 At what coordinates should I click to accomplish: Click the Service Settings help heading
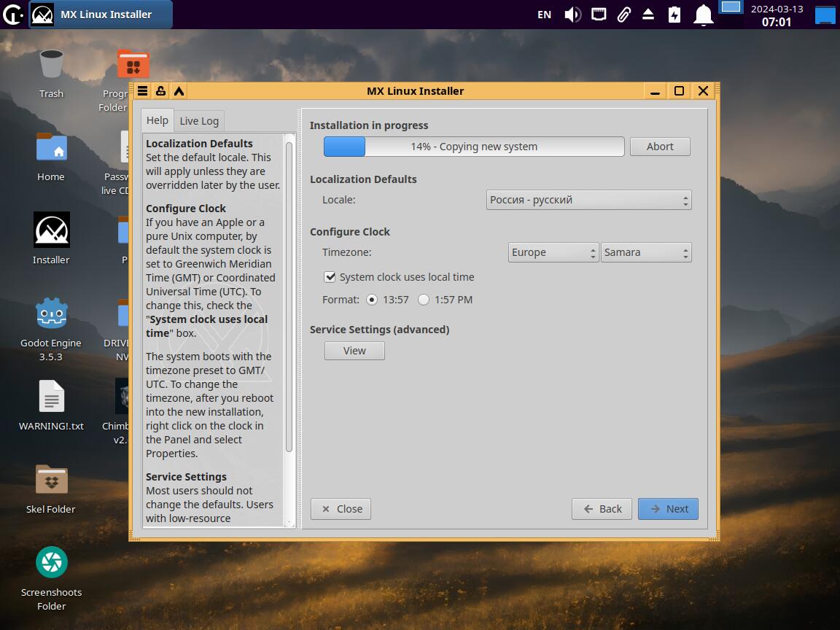click(187, 477)
